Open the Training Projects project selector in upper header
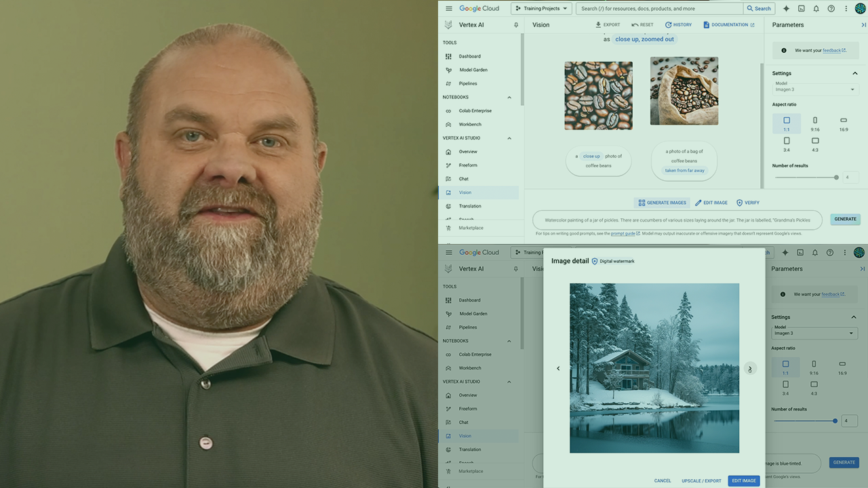868x488 pixels. (x=540, y=9)
